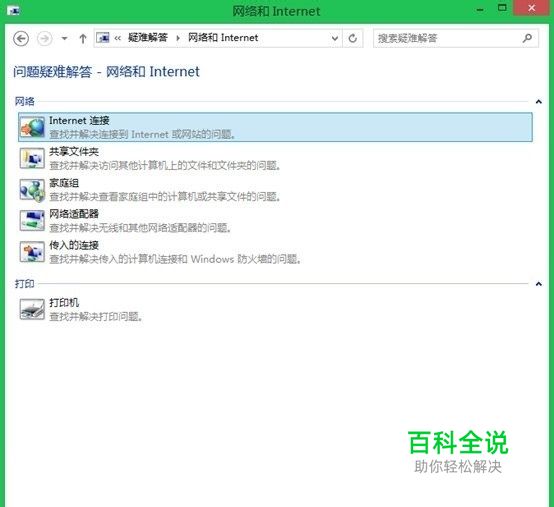
Task: Open the address bar history dropdown
Action: coord(335,38)
